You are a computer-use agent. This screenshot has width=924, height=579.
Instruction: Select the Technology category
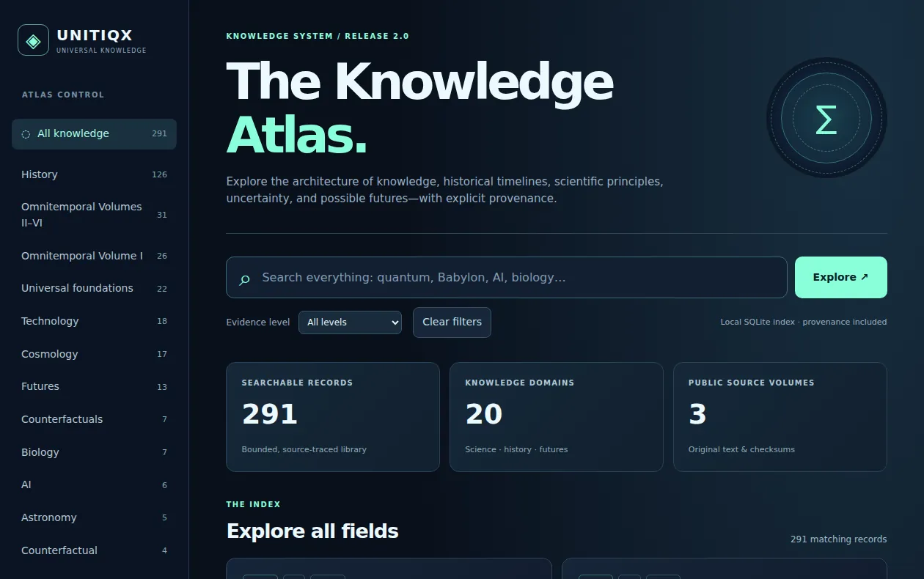tap(94, 321)
